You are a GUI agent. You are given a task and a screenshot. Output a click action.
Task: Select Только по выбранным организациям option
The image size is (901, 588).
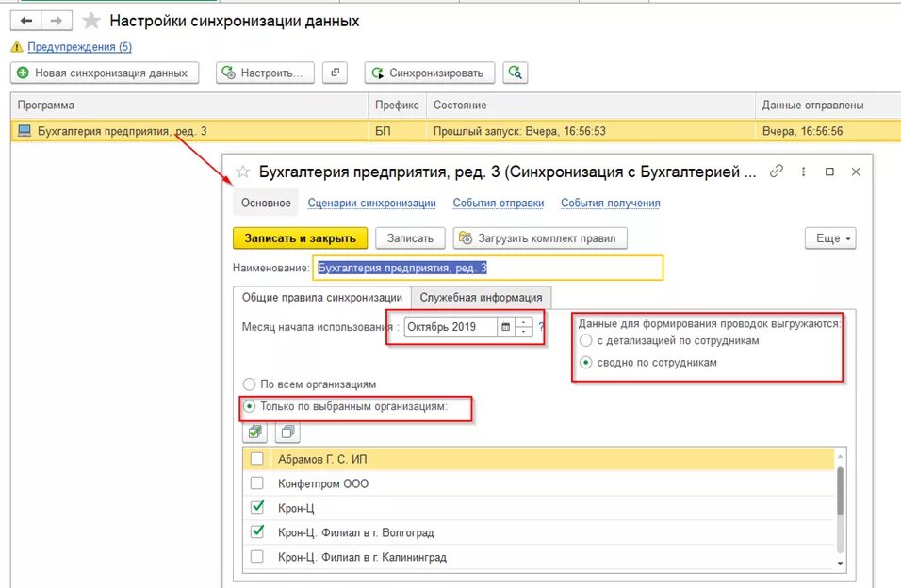(249, 406)
